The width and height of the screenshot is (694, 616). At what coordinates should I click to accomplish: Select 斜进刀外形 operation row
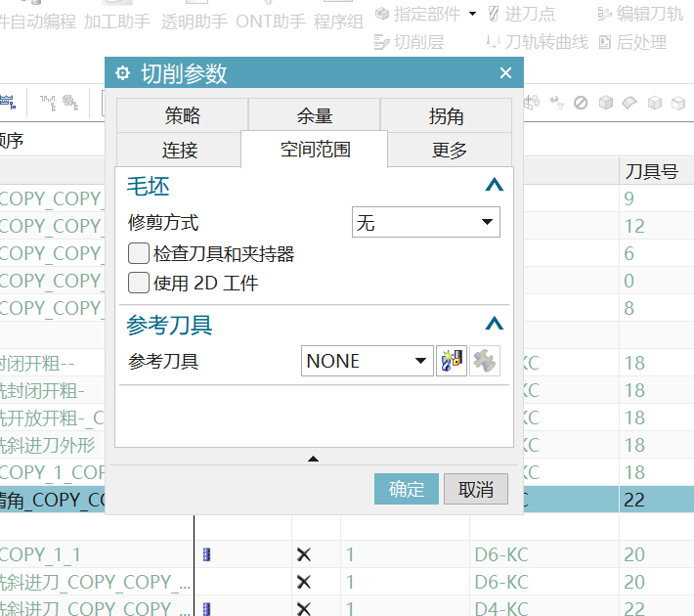(52, 445)
